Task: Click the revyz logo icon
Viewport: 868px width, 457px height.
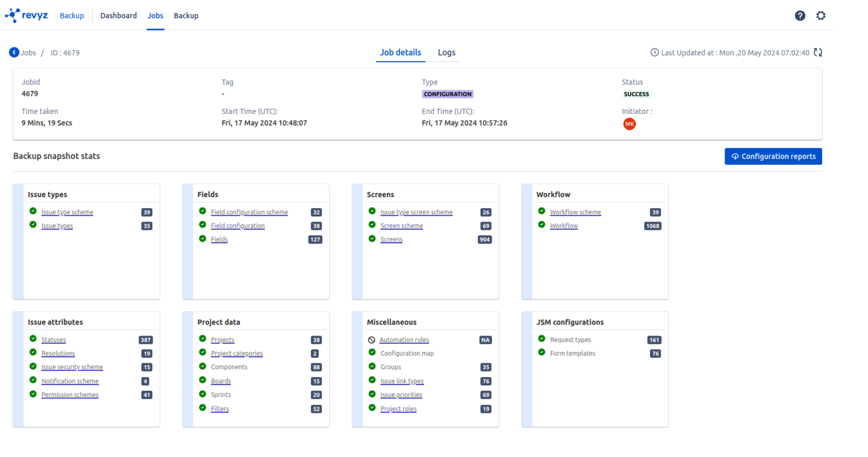Action: [12, 15]
